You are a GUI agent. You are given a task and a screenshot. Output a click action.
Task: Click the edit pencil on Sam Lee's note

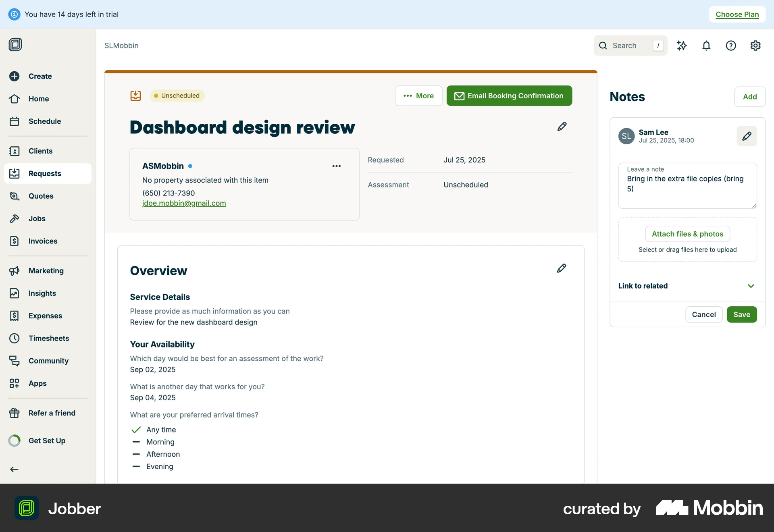pos(747,136)
